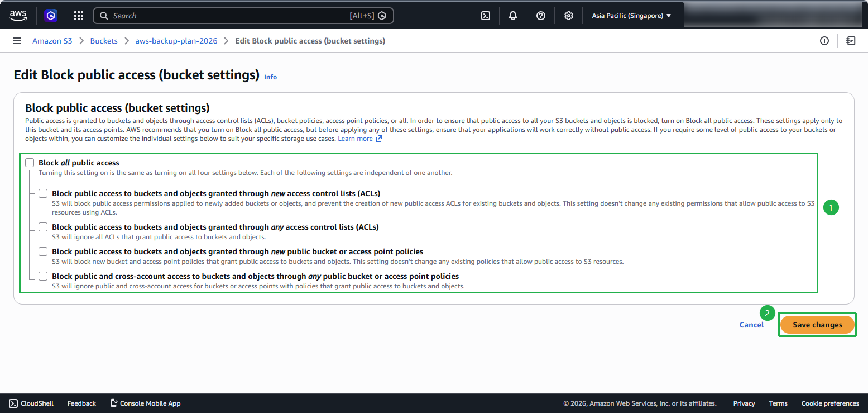This screenshot has width=868, height=413.
Task: Click the Amazon Q hexagon icon in search box
Action: click(x=382, y=16)
